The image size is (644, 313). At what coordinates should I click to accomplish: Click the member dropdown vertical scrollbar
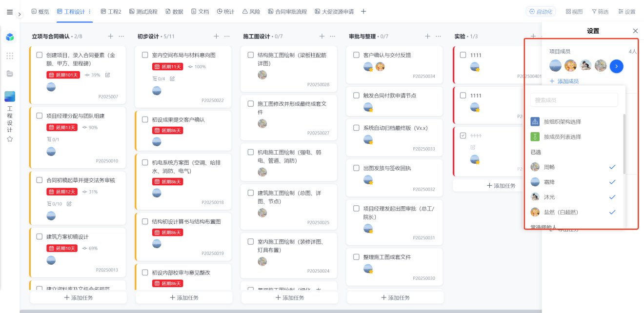click(624, 144)
